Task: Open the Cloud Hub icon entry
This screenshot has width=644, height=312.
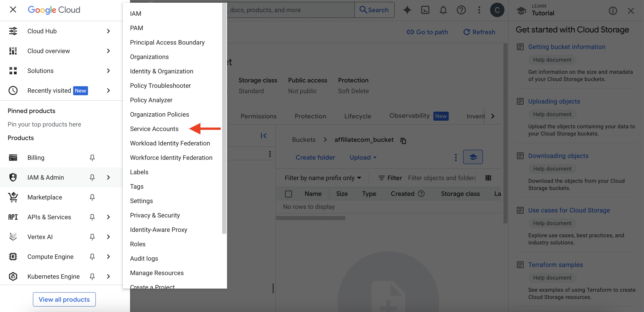Action: click(x=13, y=31)
